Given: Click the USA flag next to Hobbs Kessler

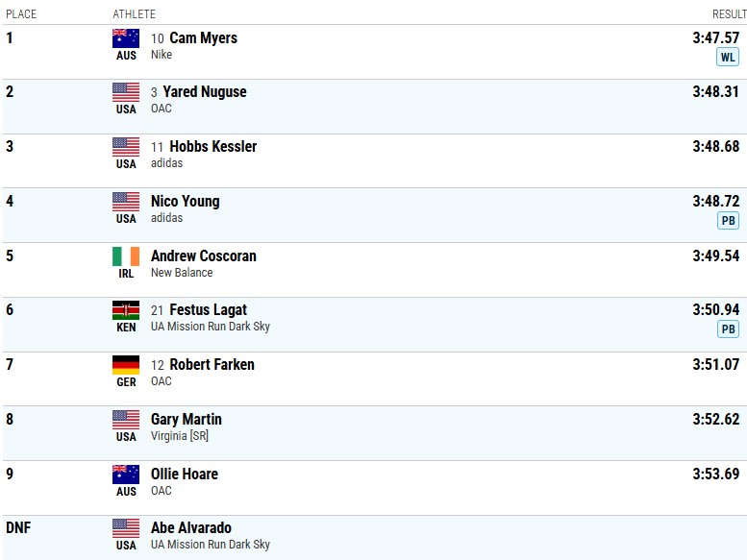Looking at the screenshot, I should 126,147.
